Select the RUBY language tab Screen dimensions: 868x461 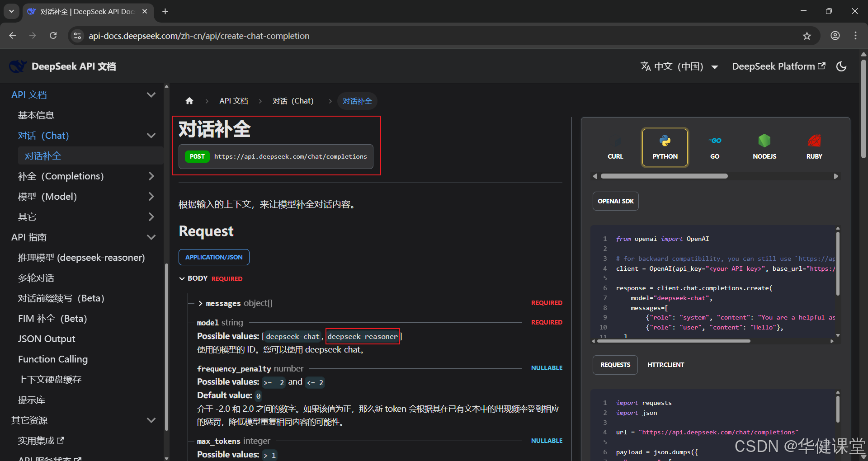click(x=814, y=148)
